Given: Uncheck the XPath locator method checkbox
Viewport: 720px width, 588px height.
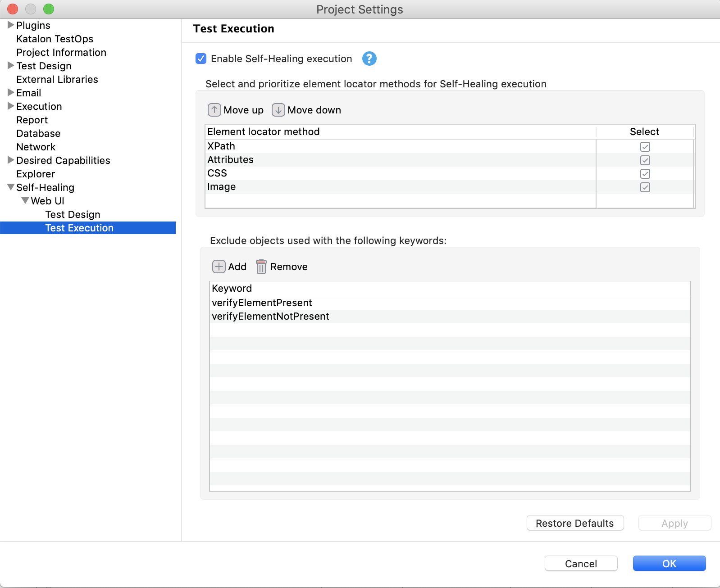Looking at the screenshot, I should (x=645, y=147).
